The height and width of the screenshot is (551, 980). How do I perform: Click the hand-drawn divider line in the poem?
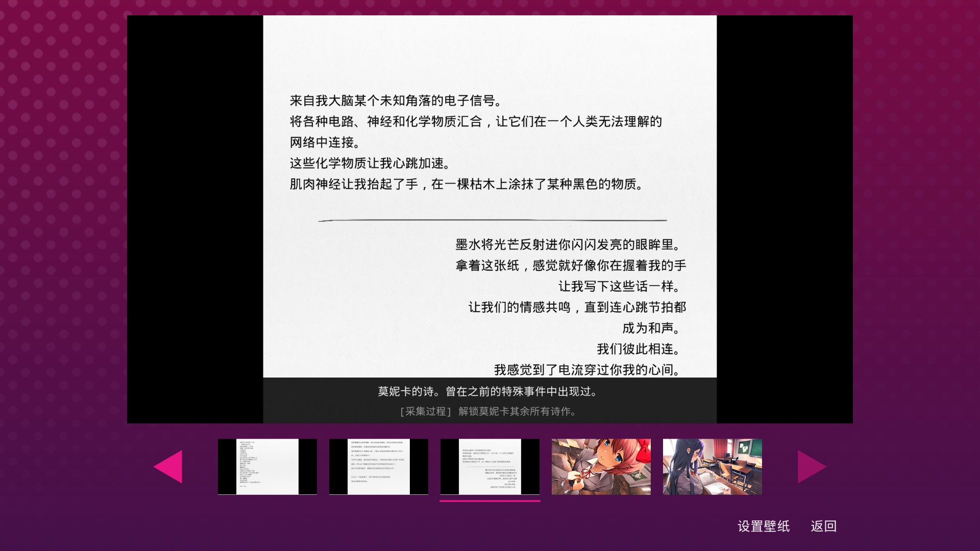(x=492, y=220)
